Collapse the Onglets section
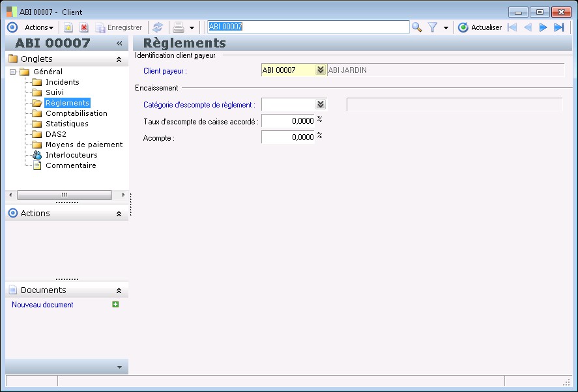Viewport: 578px width, 392px height. [119, 59]
